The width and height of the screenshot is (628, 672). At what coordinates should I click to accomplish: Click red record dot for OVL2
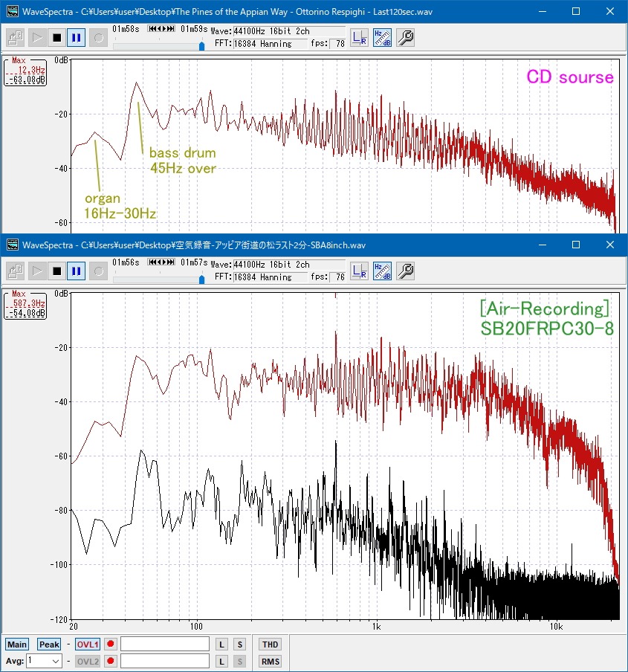pyautogui.click(x=111, y=661)
